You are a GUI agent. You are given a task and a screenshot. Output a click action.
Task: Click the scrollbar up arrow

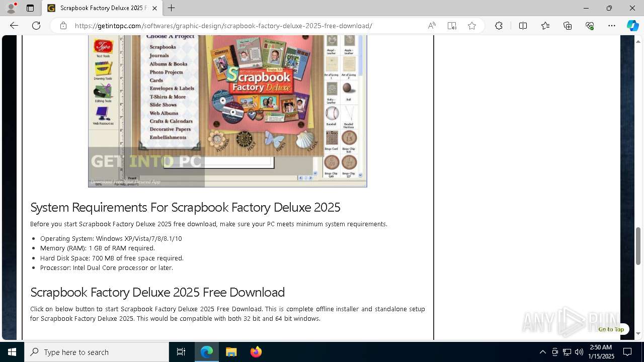pyautogui.click(x=638, y=41)
